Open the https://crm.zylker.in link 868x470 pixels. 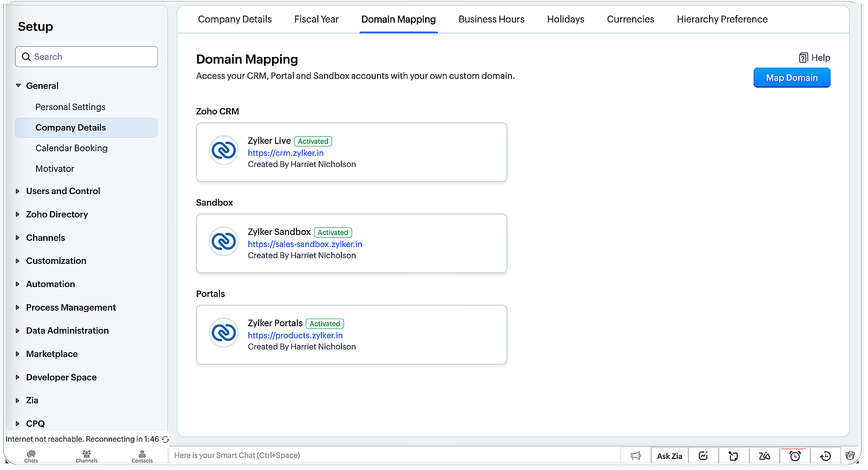click(x=286, y=153)
